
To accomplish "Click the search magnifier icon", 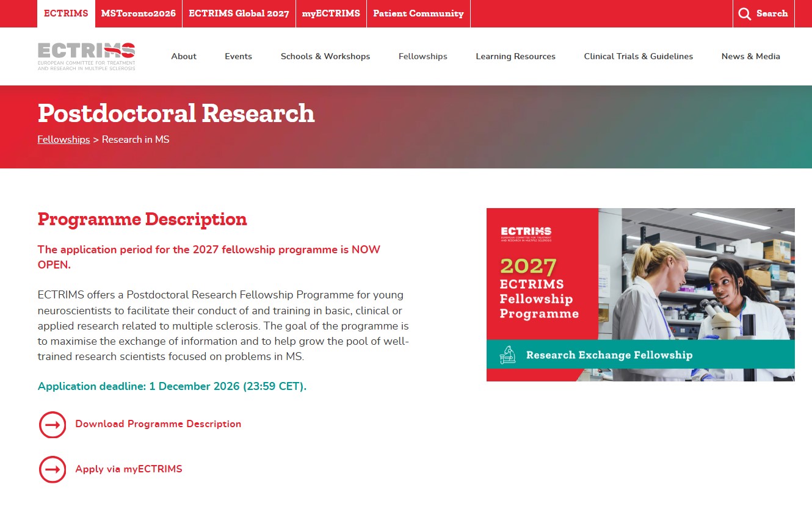I will (x=745, y=14).
